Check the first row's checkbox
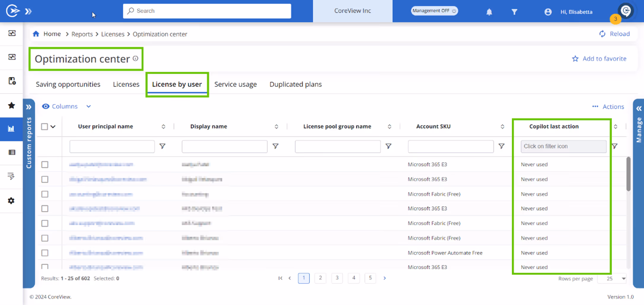This screenshot has height=305, width=644. 45,165
